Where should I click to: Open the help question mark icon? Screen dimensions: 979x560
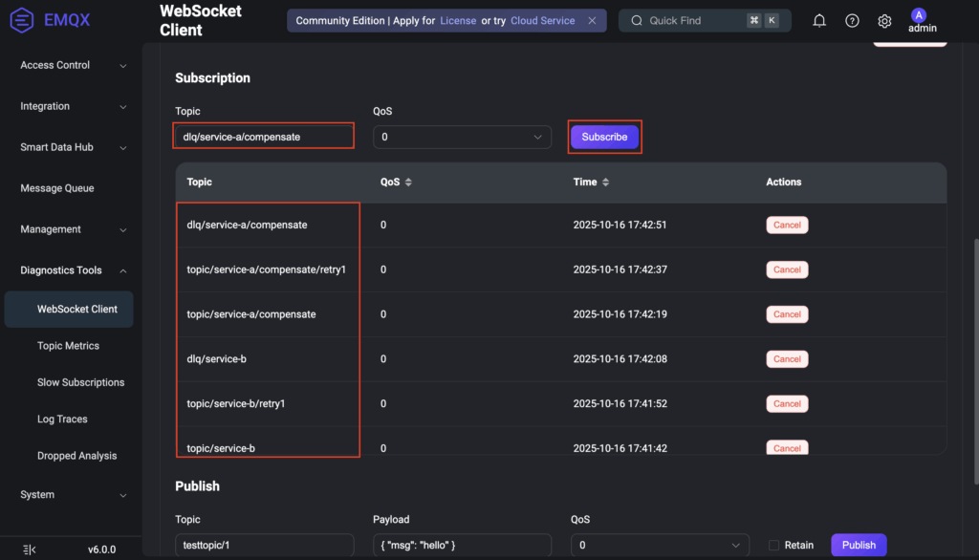click(852, 21)
